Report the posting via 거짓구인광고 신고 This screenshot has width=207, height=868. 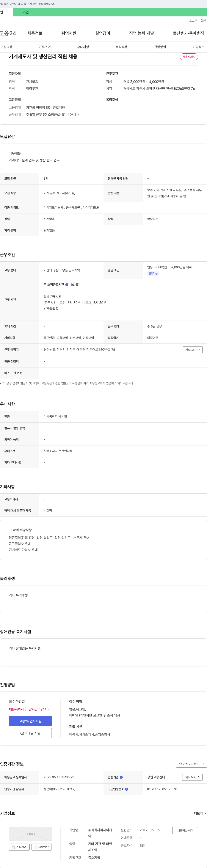tap(191, 764)
